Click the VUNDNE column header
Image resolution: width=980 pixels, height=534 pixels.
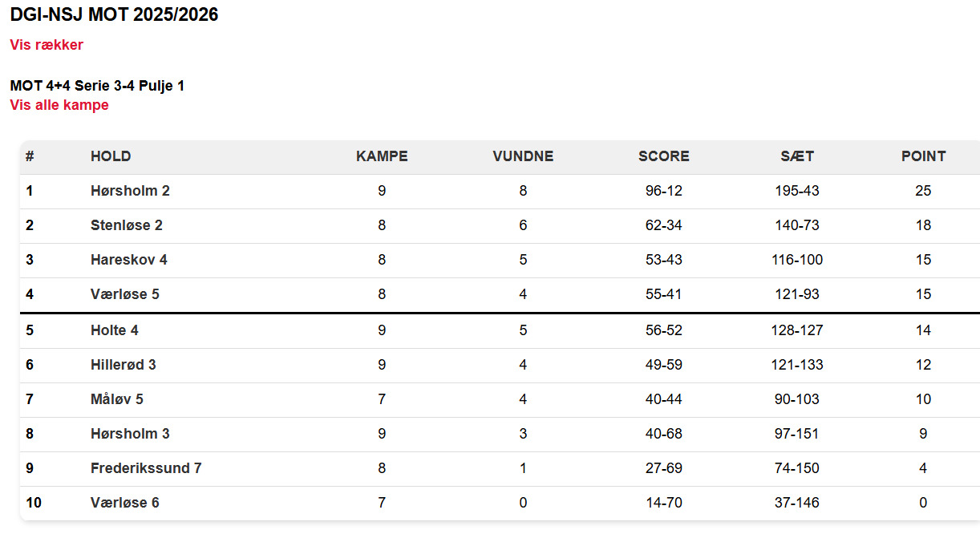click(523, 156)
